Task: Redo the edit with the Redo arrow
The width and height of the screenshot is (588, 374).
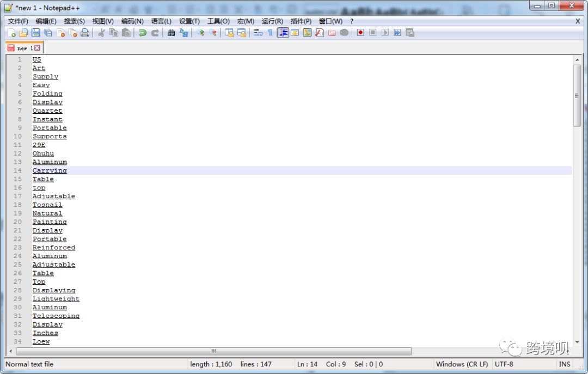Action: [155, 33]
